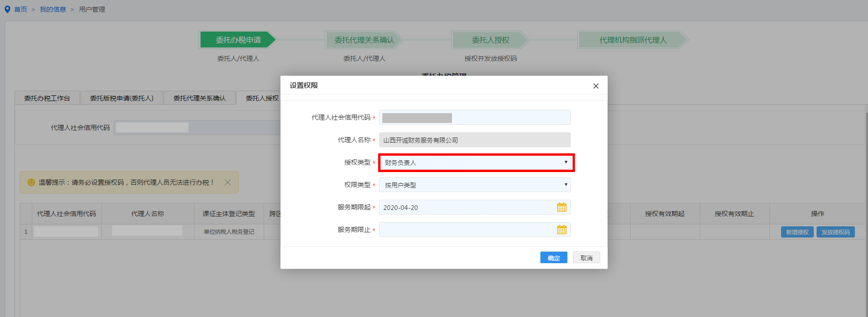Screen dimensions: 868x317
Task: Click the 授权有效期起 column header
Action: pos(665,214)
